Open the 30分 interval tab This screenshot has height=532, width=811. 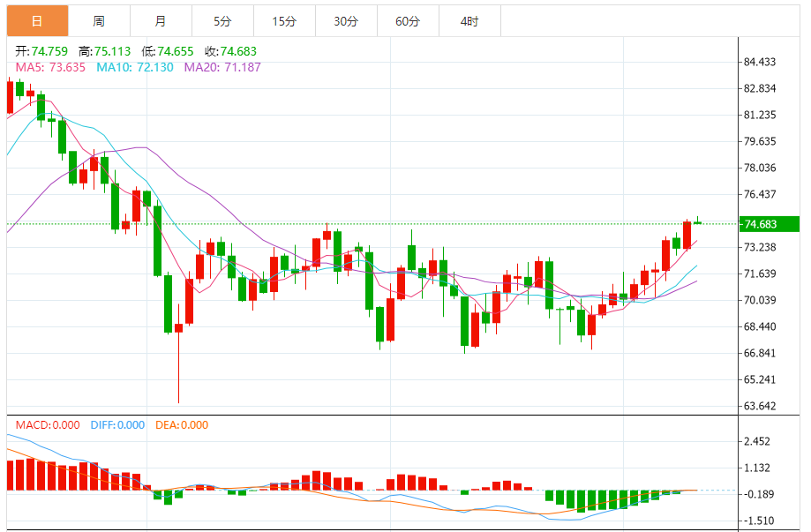(x=346, y=21)
